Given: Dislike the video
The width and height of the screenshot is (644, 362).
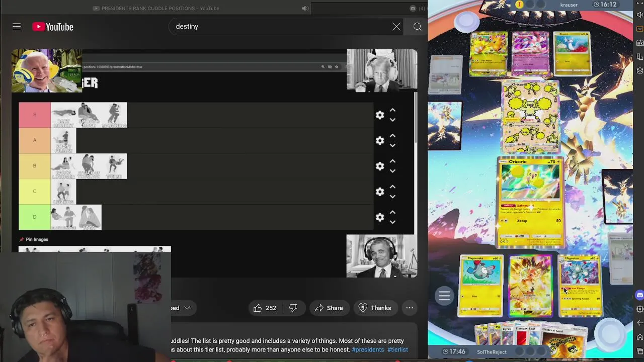Looking at the screenshot, I should point(293,308).
